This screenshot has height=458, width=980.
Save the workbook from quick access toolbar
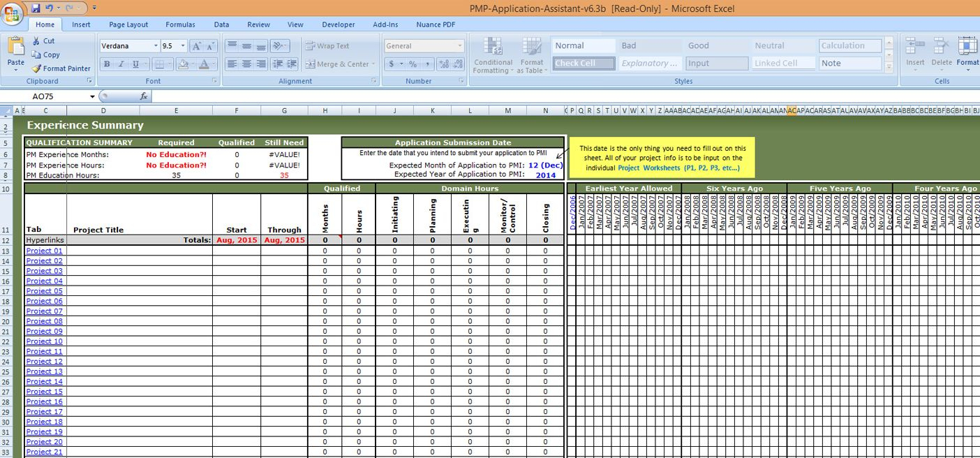coord(36,8)
